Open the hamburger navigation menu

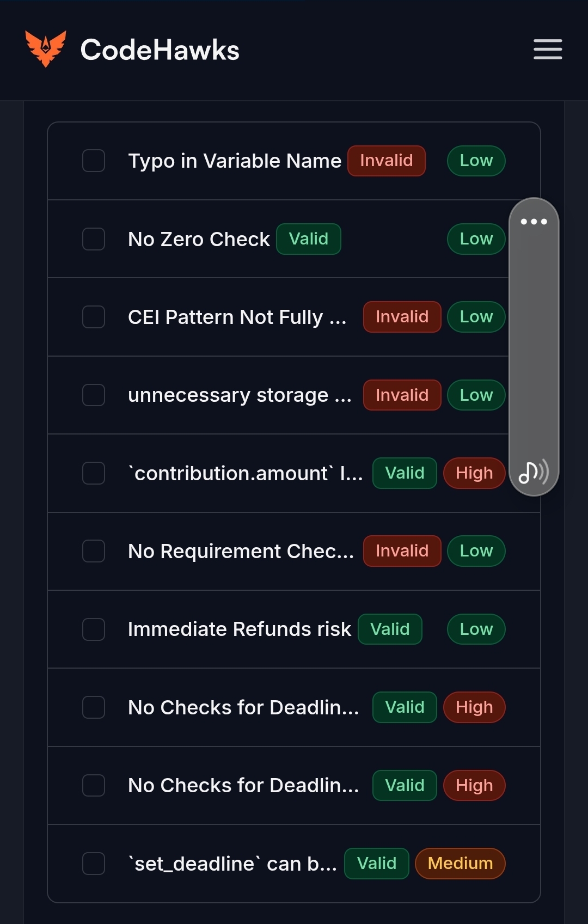[548, 50]
